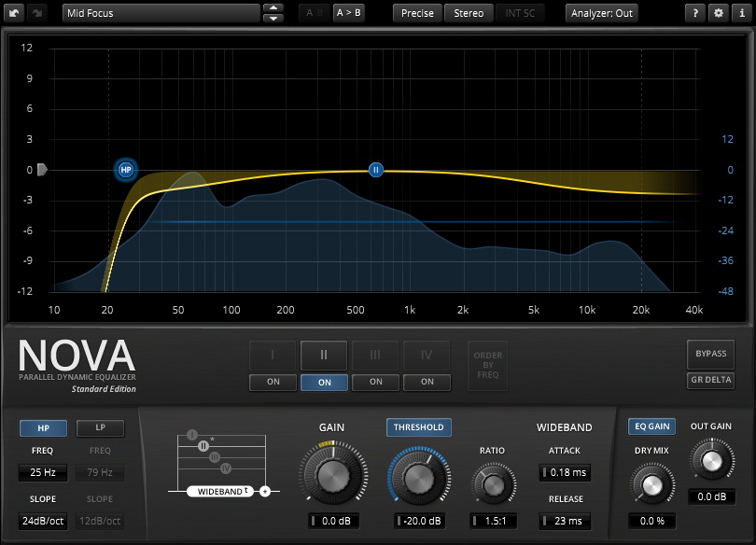This screenshot has height=545, width=756.
Task: Select band IV in routing diagram
Action: 226,468
